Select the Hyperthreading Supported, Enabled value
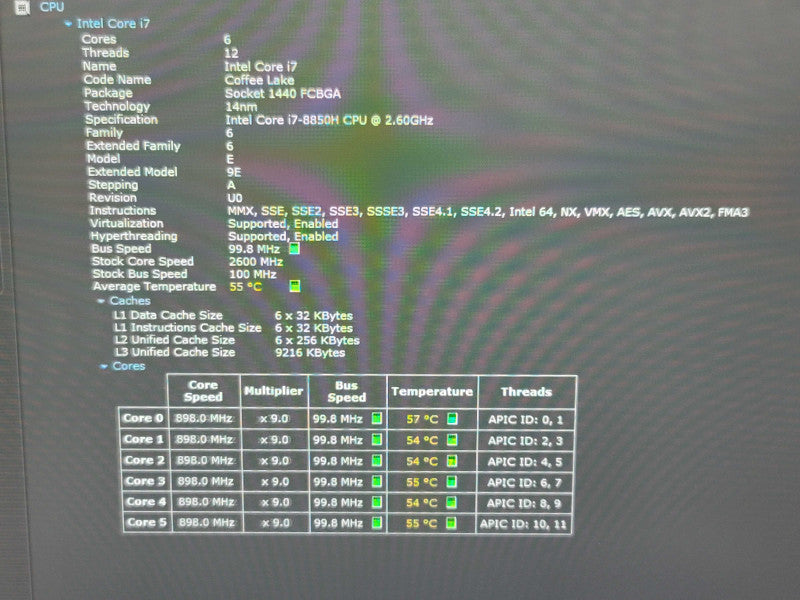 point(283,237)
